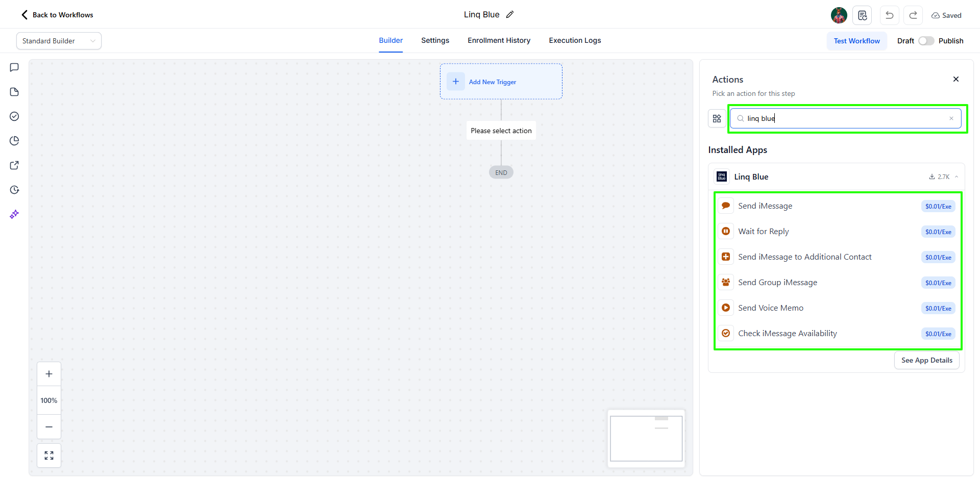Close the Actions panel
Screen dimensions: 980x482
point(956,79)
